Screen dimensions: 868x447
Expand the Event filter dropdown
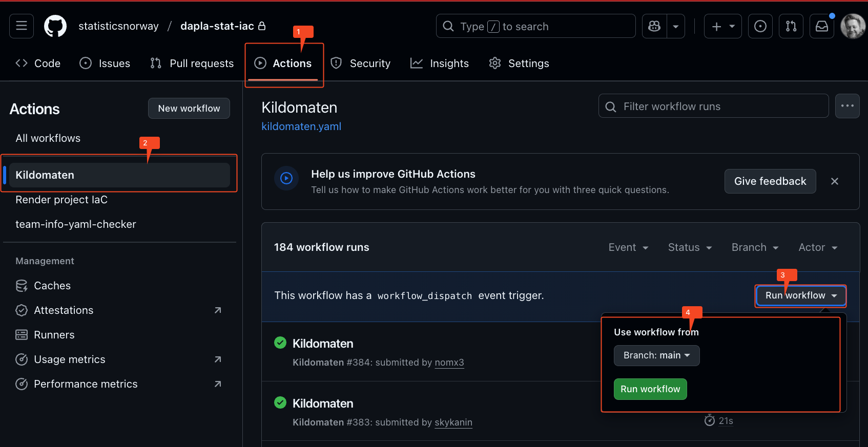[x=628, y=247]
